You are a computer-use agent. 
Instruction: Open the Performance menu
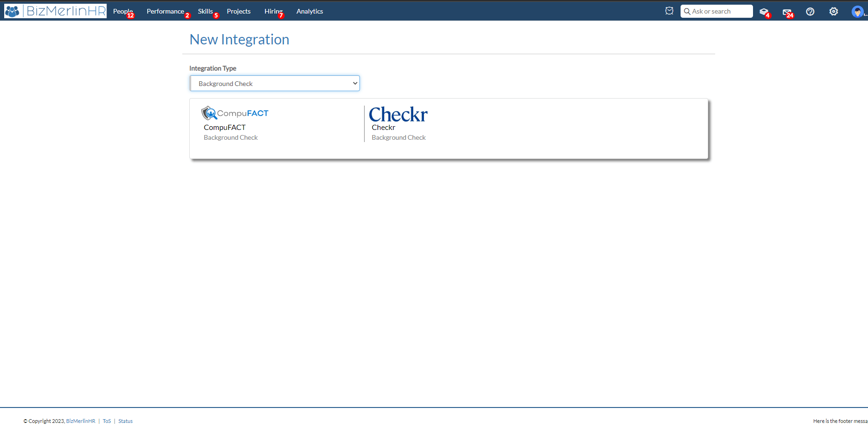(165, 11)
